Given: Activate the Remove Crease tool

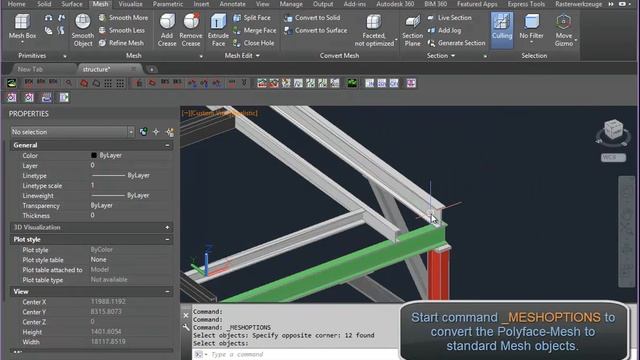Looking at the screenshot, I should (x=191, y=29).
